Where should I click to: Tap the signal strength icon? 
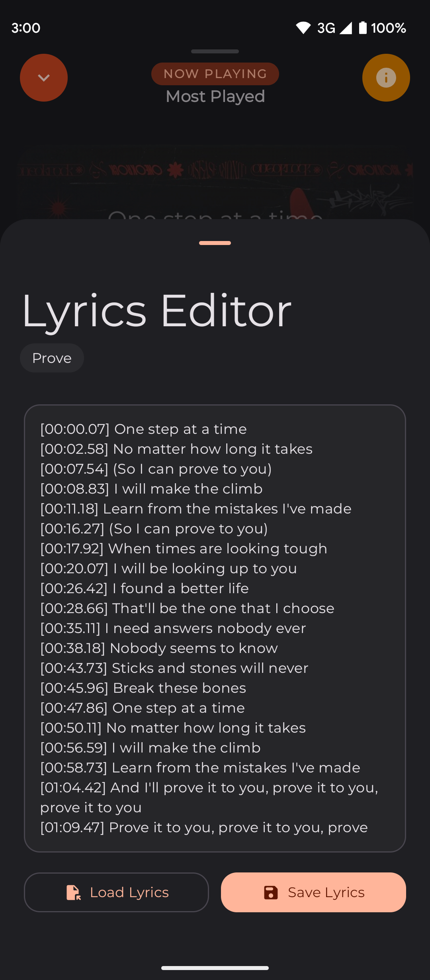345,27
